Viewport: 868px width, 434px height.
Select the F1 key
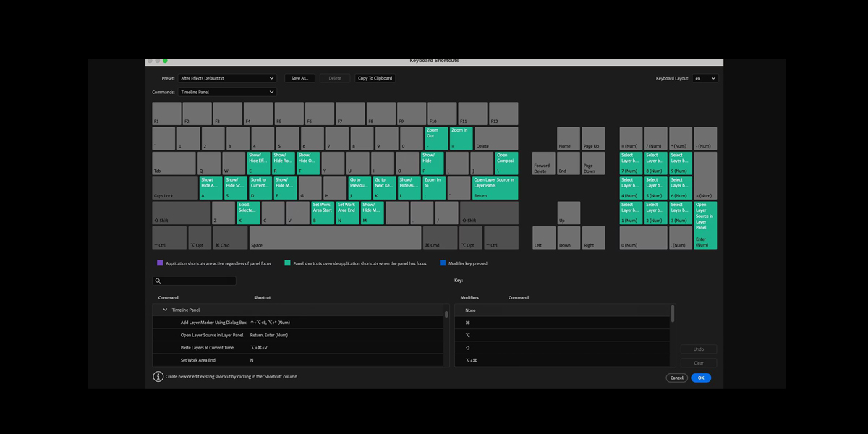coord(166,114)
